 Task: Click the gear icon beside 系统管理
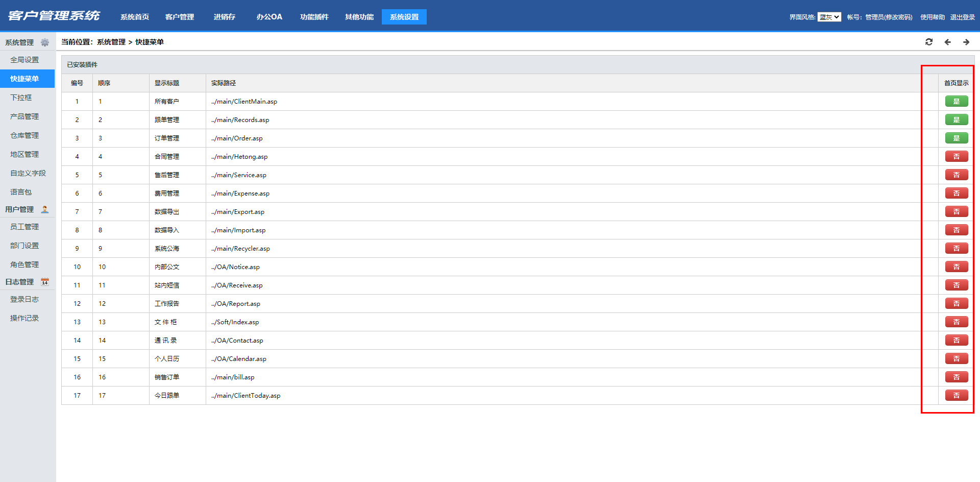[45, 42]
